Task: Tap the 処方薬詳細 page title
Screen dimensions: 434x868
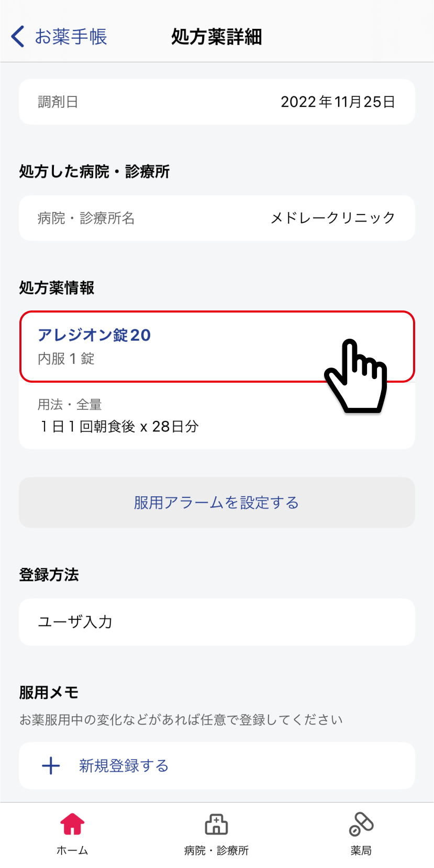Action: coord(217,37)
